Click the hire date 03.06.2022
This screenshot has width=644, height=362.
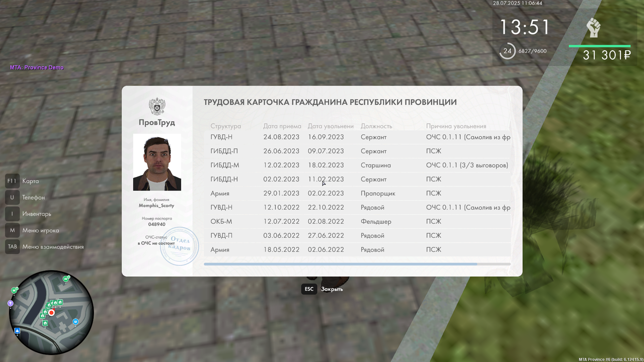[x=281, y=236]
